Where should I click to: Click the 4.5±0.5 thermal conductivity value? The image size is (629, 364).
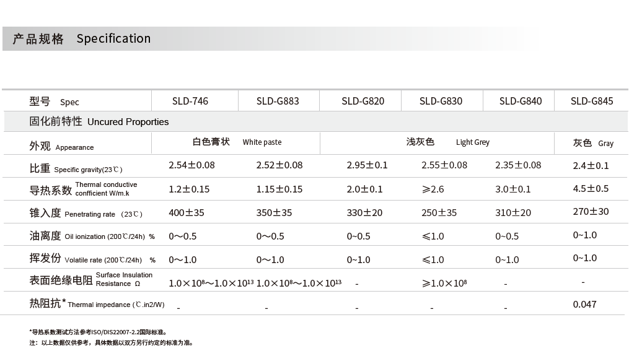click(591, 188)
